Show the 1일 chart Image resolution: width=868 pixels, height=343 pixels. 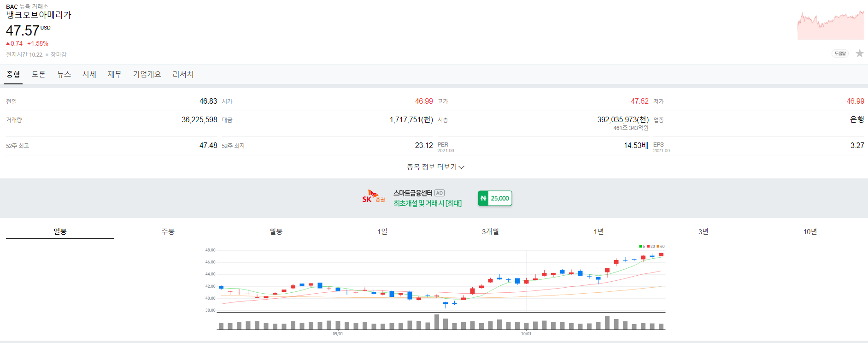pos(382,231)
